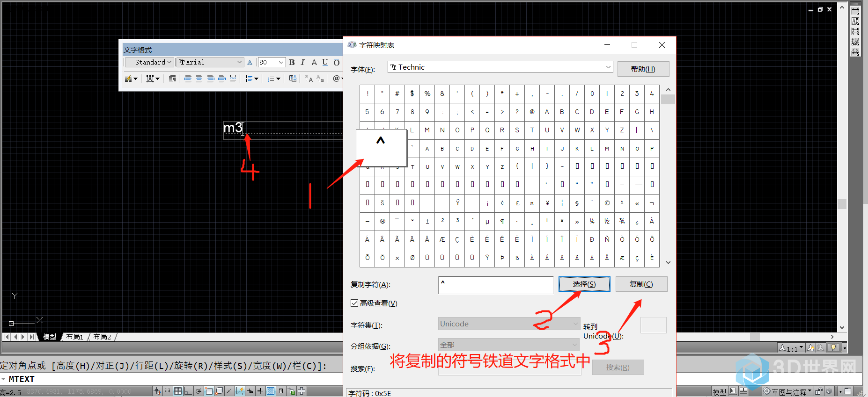Switch to the 布局1 layout tab

click(x=74, y=337)
